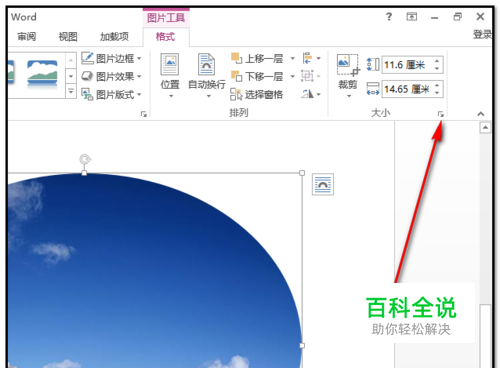
Task: Open the 加载项 add-ins tab
Action: [114, 36]
